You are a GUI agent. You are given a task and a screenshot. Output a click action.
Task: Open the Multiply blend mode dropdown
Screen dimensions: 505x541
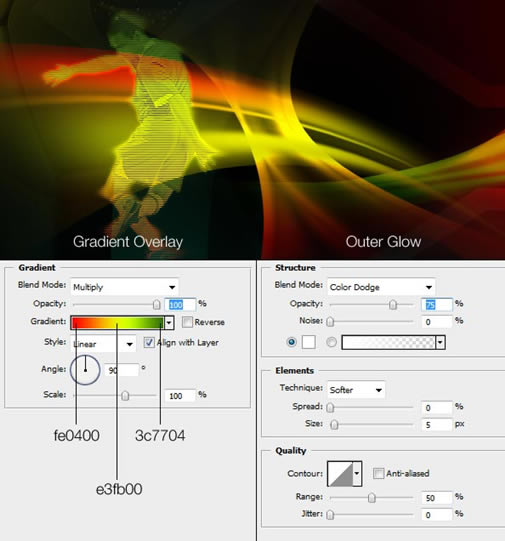(125, 287)
